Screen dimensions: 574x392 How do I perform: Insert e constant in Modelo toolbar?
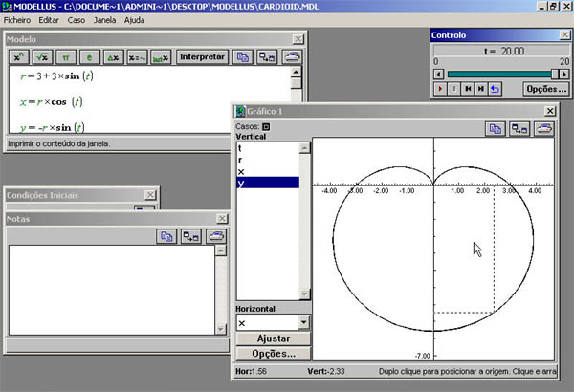[89, 57]
